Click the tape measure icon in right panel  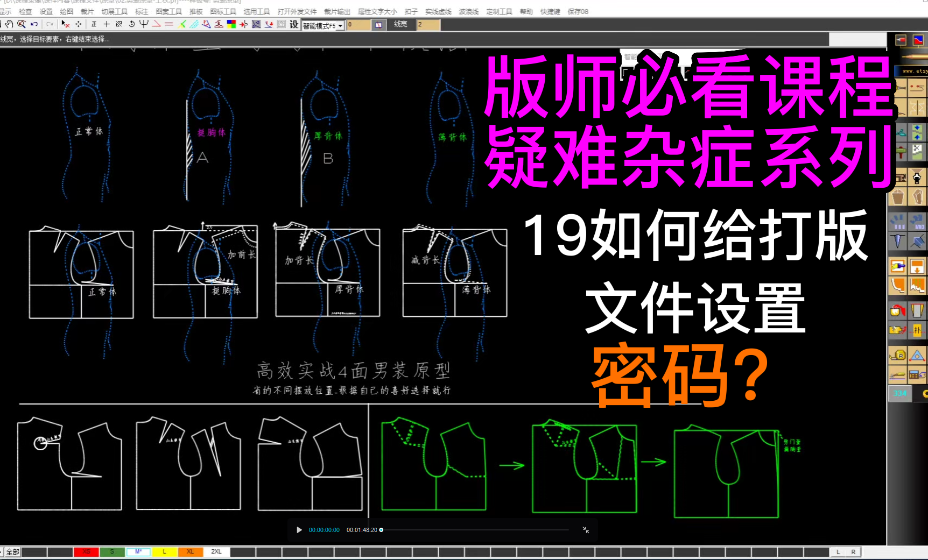pyautogui.click(x=898, y=355)
